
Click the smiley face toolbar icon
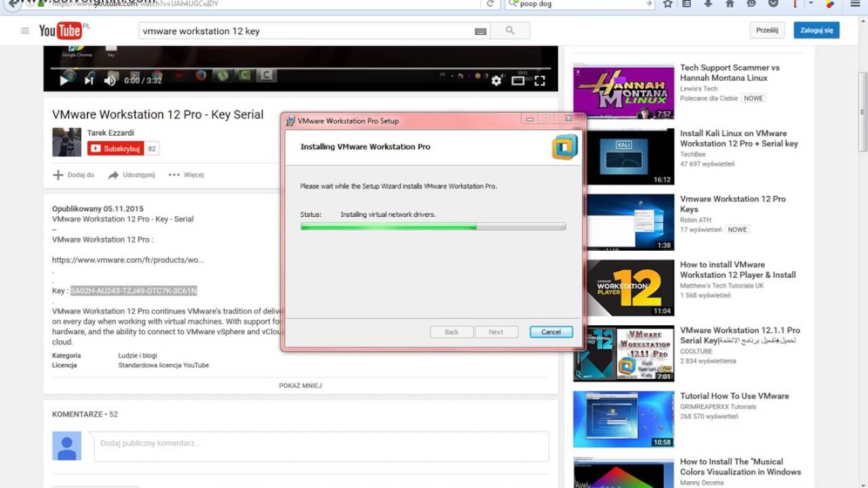coord(751,3)
